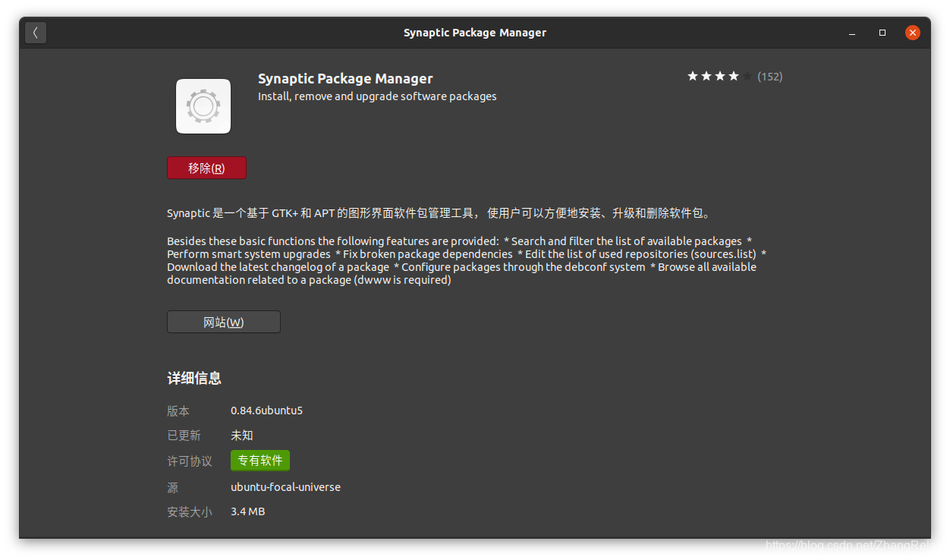Click the (152) review count
Screen dimensions: 950x560
(x=770, y=77)
